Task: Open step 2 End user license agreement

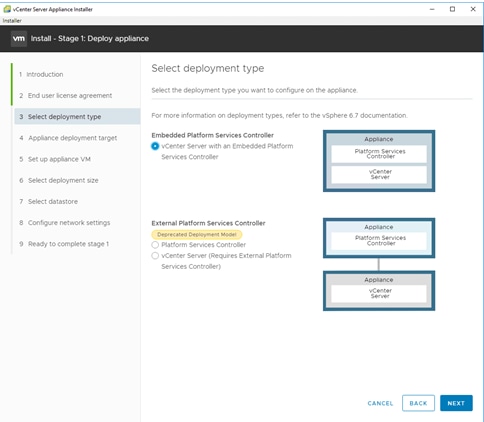Action: pyautogui.click(x=66, y=96)
